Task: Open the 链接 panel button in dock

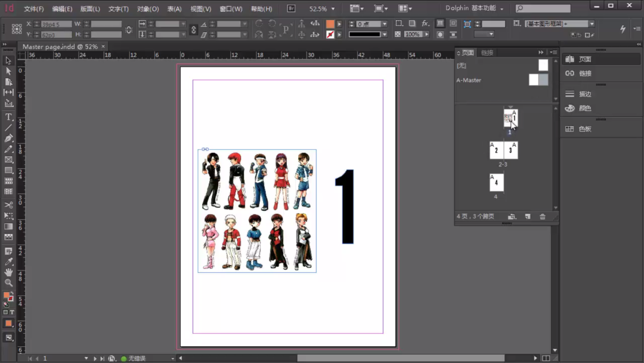Action: (601, 73)
